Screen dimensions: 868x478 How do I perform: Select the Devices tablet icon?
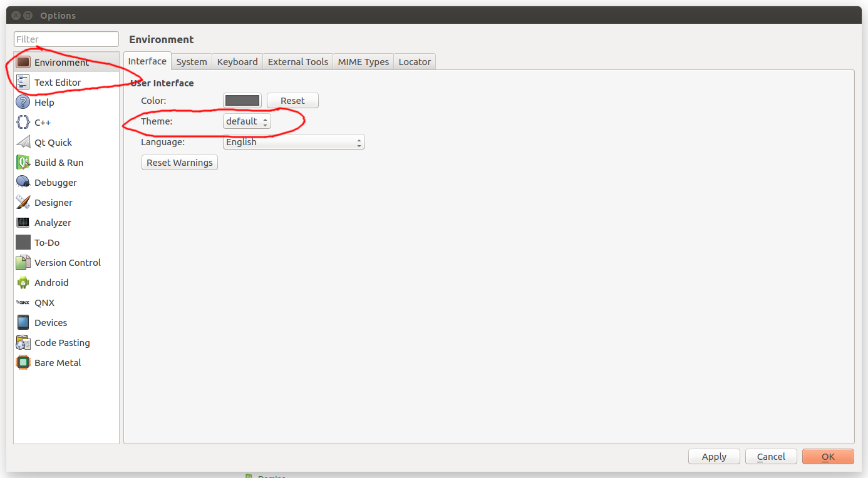click(23, 323)
